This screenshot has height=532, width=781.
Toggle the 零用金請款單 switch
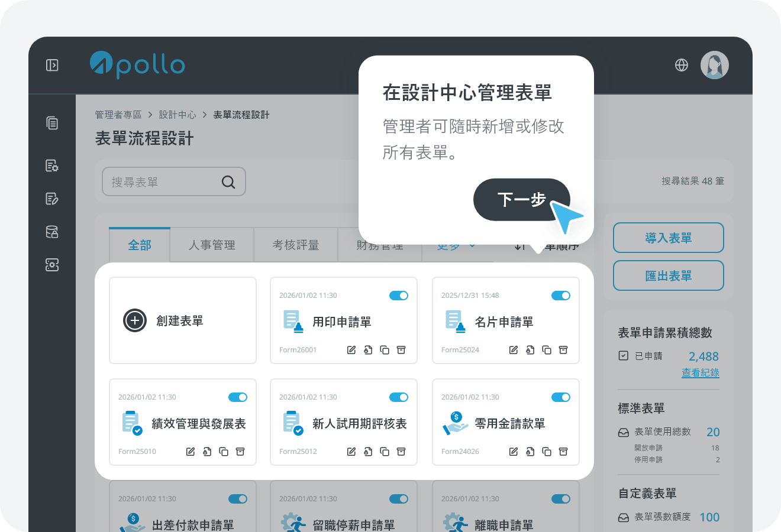(561, 397)
